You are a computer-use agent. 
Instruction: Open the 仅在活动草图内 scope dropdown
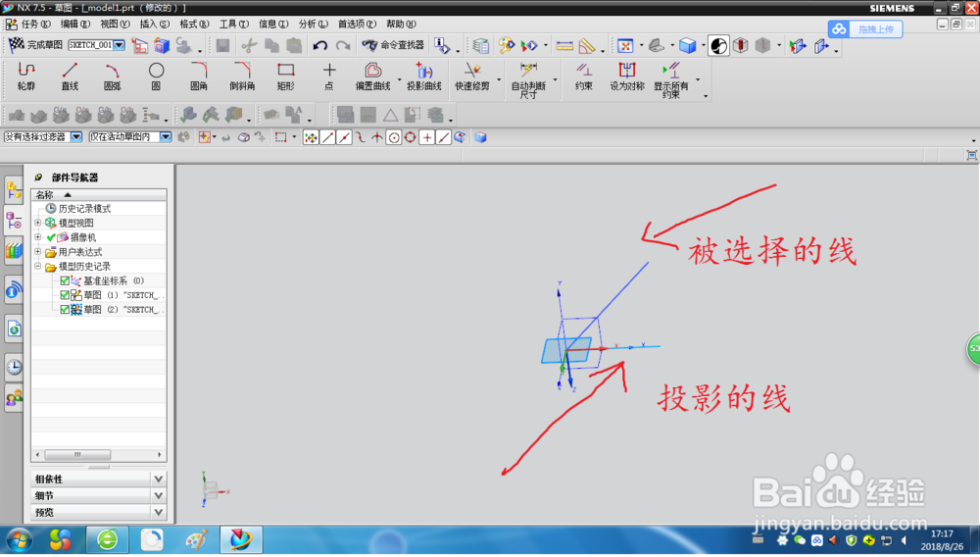click(166, 137)
